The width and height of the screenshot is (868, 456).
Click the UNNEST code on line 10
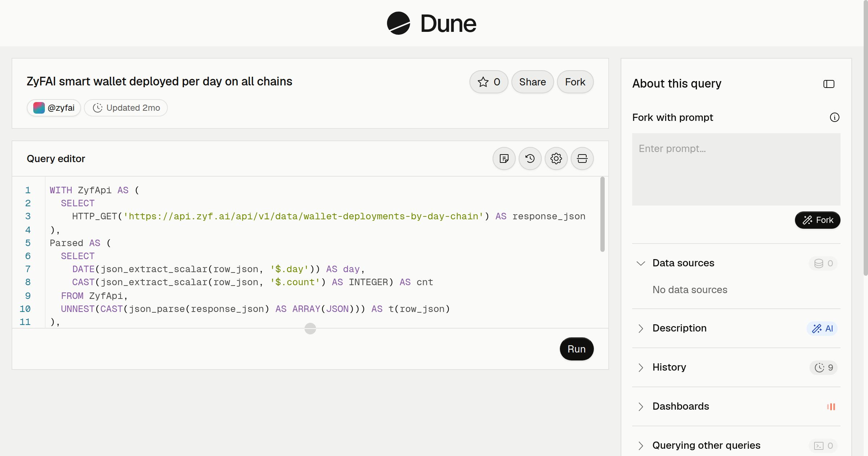(x=255, y=309)
